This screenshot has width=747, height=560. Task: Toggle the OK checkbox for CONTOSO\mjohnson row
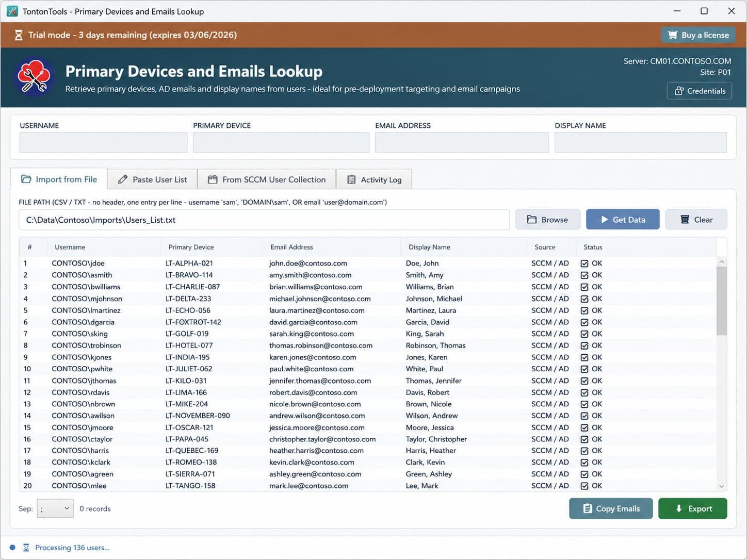coord(584,299)
